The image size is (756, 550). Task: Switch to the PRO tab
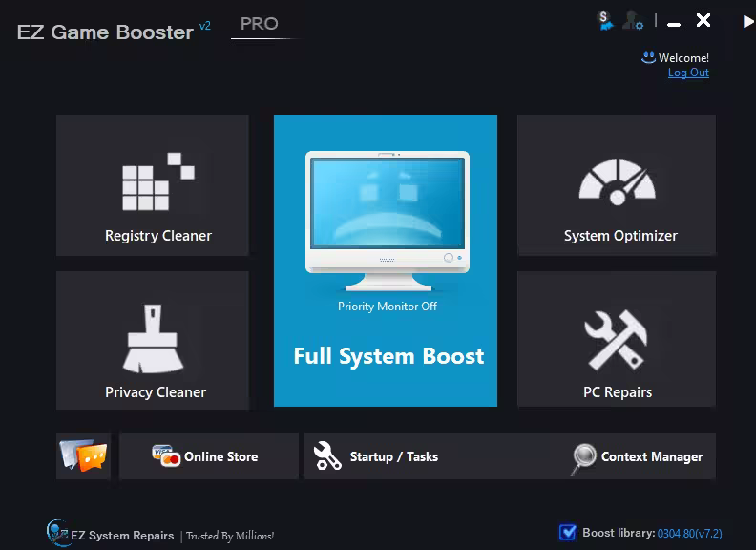pyautogui.click(x=260, y=24)
